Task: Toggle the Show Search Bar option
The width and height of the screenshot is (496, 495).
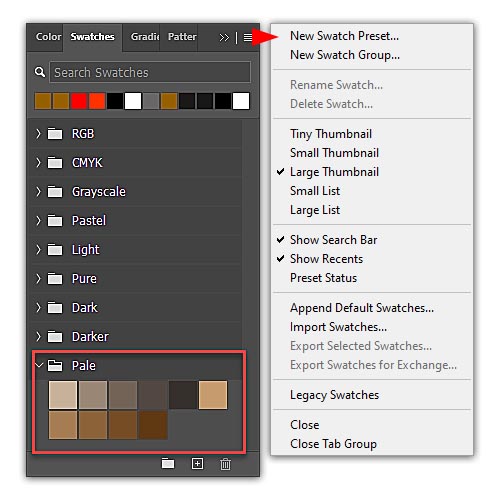Action: [x=333, y=240]
